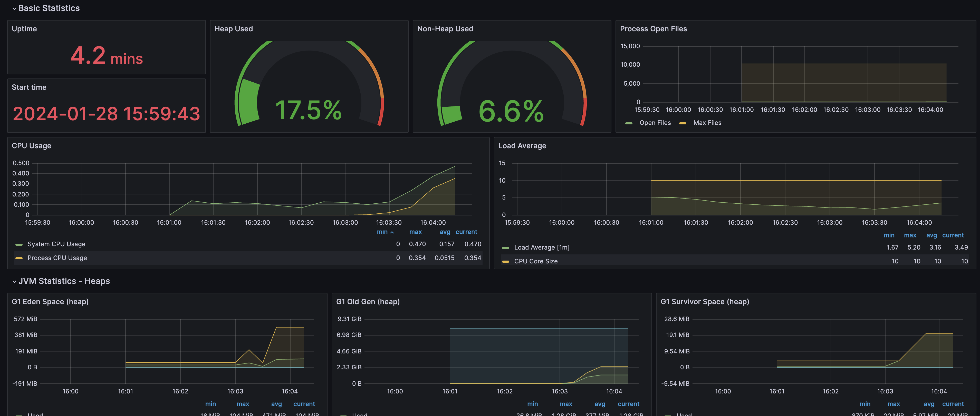Image resolution: width=980 pixels, height=416 pixels.
Task: Sort G1 Old Gen legend by min
Action: click(x=532, y=404)
